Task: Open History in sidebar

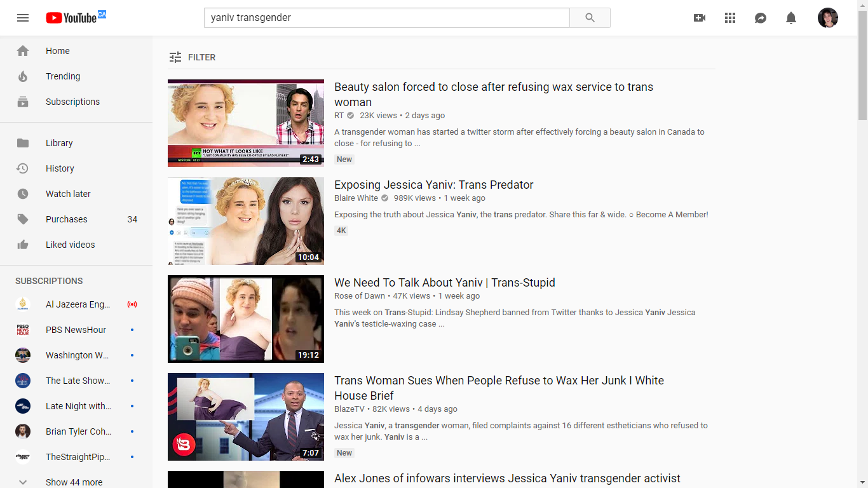Action: (76, 168)
